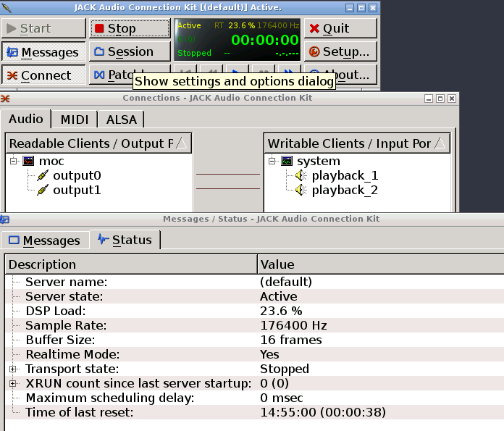Image resolution: width=504 pixels, height=431 pixels.
Task: Click the playback_2 speaker icon
Action: 301,190
